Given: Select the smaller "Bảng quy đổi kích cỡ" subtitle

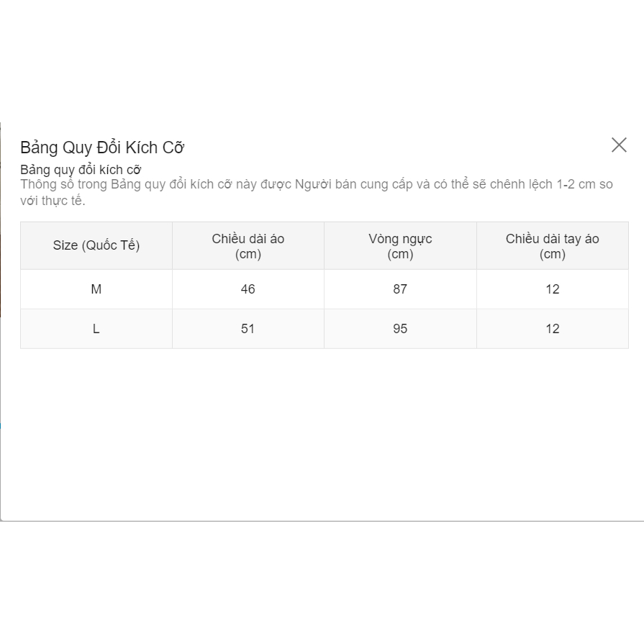Looking at the screenshot, I should click(x=81, y=170).
